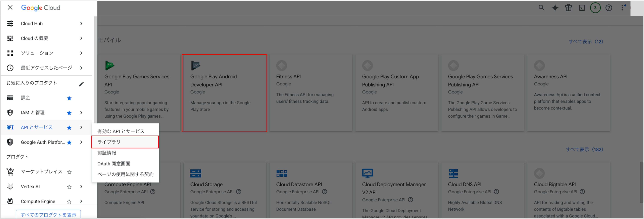The image size is (644, 219).
Task: Click the Vertex AI icon
Action: tap(10, 186)
